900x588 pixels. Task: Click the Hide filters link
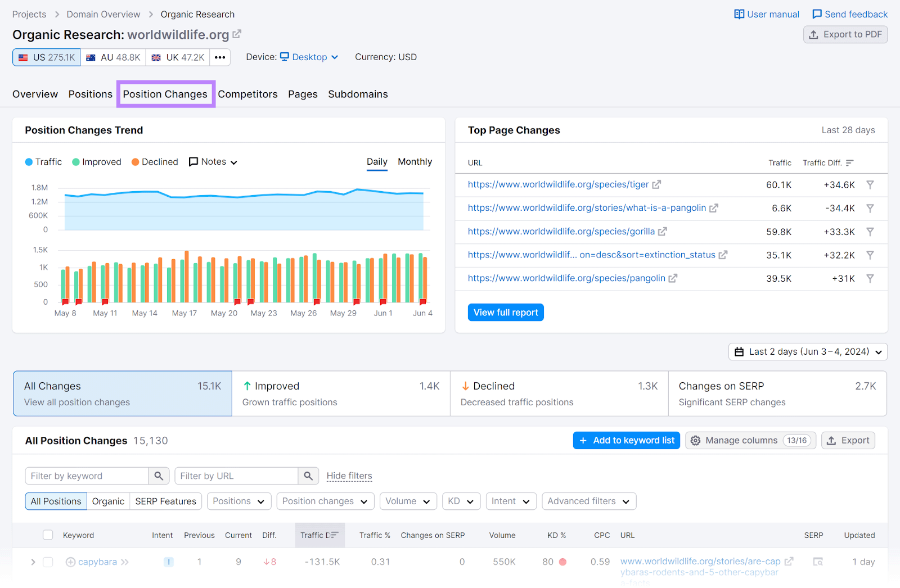(x=349, y=476)
